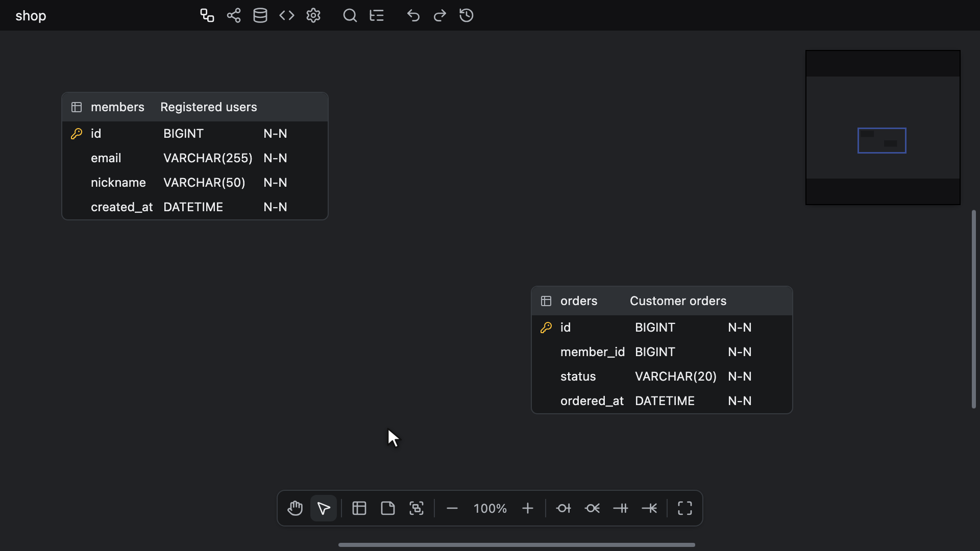This screenshot has height=551, width=980.
Task: Click the 100% zoom level
Action: [x=490, y=509]
